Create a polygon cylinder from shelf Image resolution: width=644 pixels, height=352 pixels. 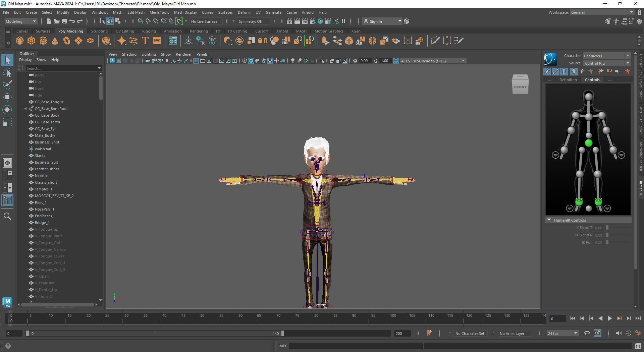coord(43,41)
